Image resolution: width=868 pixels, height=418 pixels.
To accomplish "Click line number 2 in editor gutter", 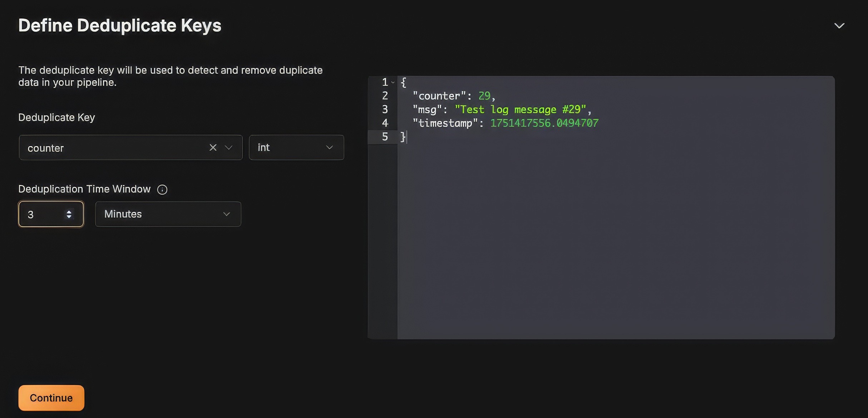I will pos(385,96).
